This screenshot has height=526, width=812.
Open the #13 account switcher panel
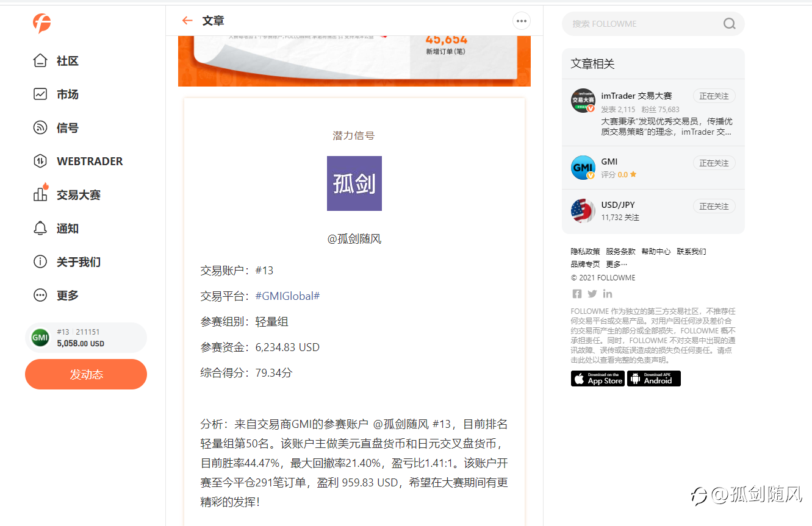(86, 338)
